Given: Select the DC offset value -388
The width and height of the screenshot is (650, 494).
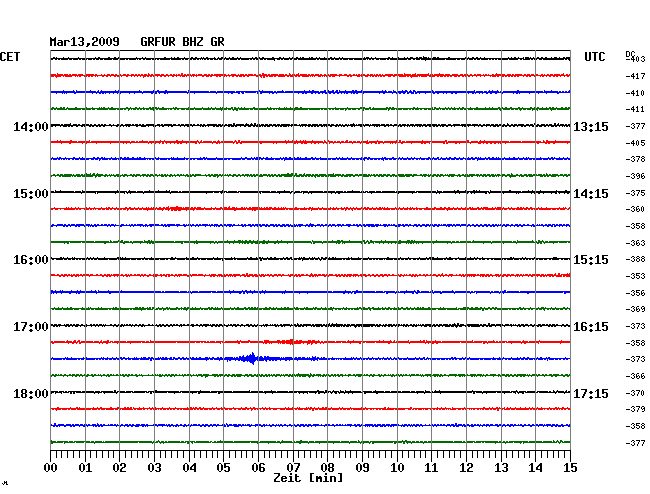Looking at the screenshot, I should point(635,259).
